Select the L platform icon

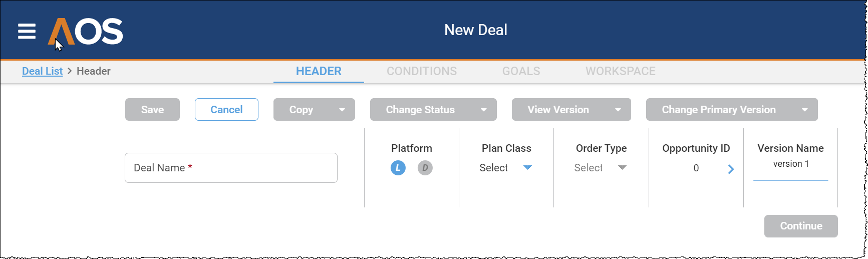pyautogui.click(x=398, y=168)
